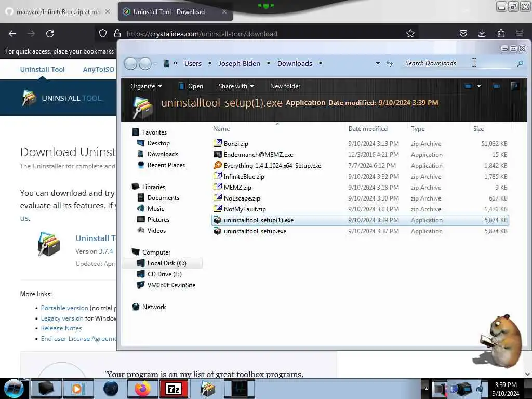Click the Search Downloads field
This screenshot has height=399, width=532.
click(x=458, y=63)
